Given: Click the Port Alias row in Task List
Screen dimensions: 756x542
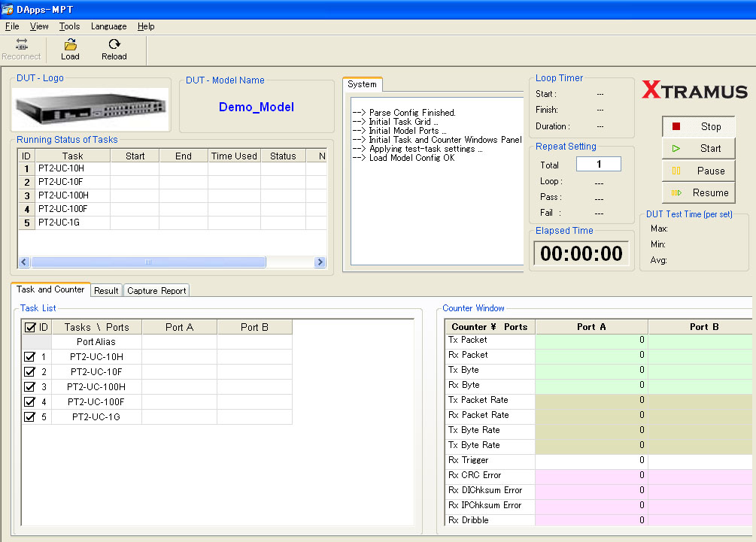Looking at the screenshot, I should point(157,341).
